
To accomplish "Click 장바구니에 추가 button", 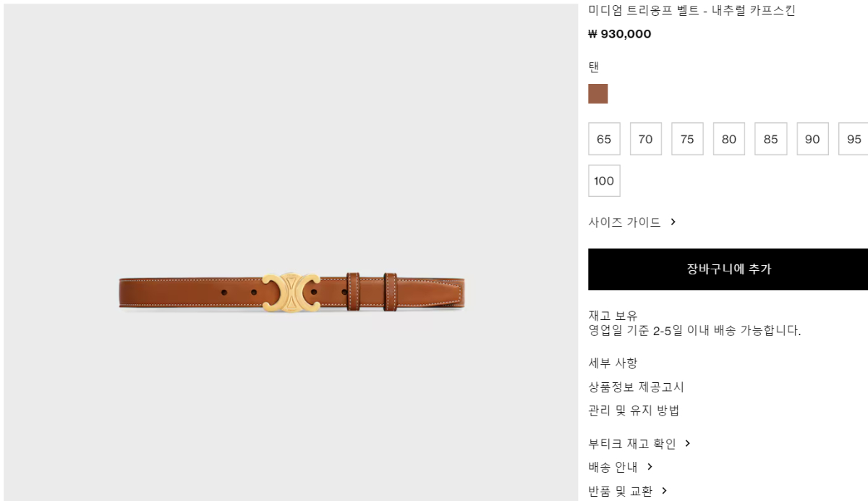I will tap(728, 269).
